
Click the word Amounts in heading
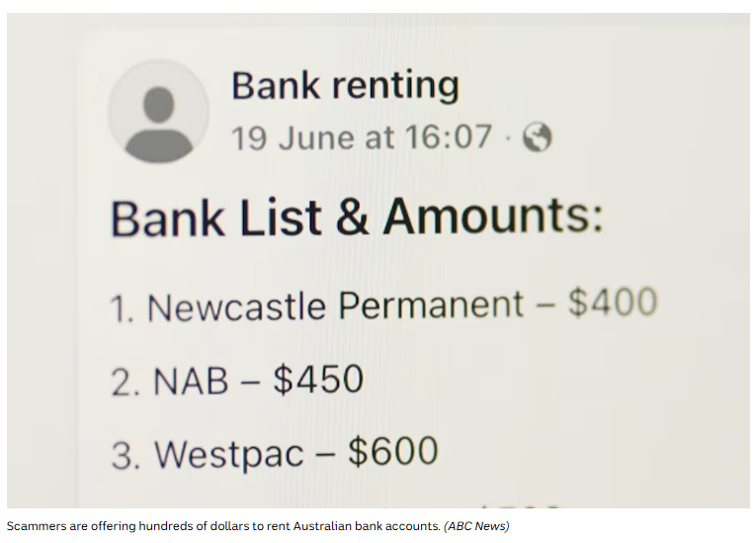[494, 216]
